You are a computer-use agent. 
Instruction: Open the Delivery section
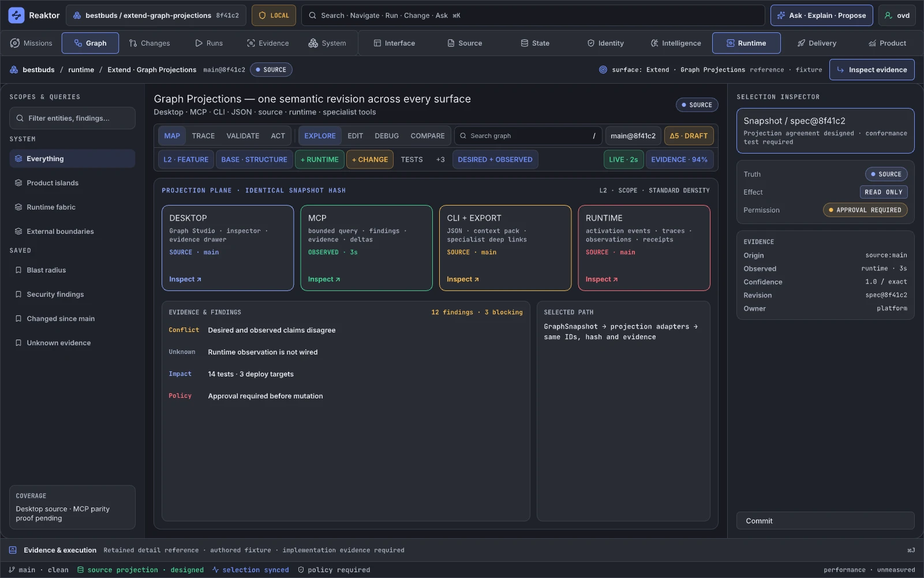[x=817, y=43]
